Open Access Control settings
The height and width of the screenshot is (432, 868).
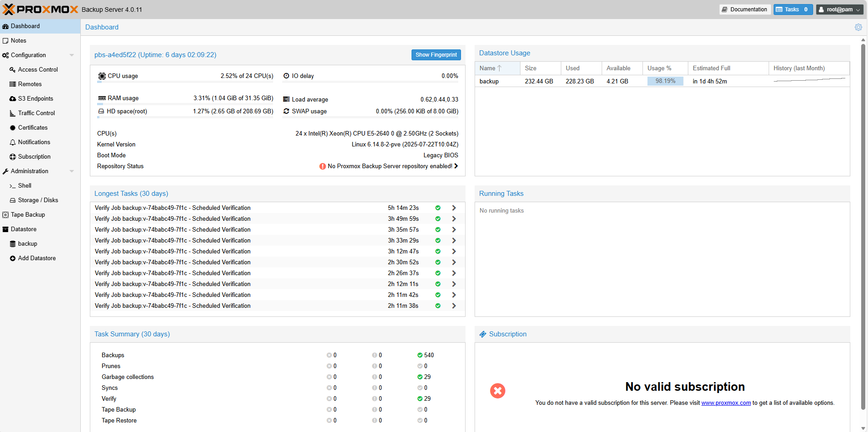[37, 69]
